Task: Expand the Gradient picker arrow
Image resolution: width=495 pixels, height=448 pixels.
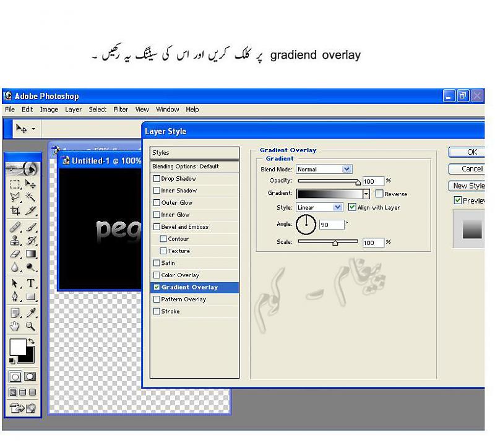Action: tap(366, 194)
